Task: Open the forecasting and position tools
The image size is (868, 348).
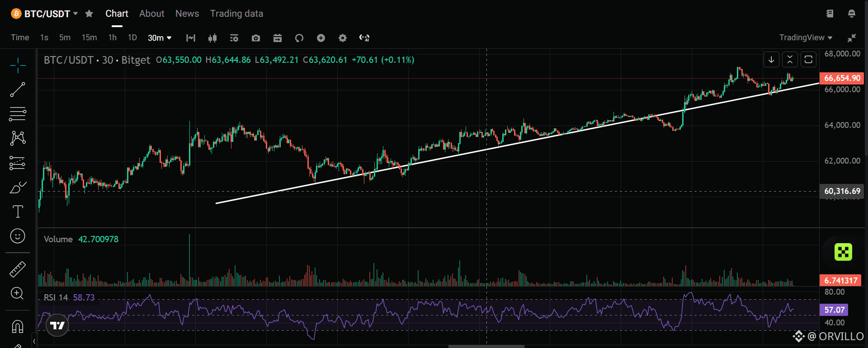Action: tap(18, 163)
